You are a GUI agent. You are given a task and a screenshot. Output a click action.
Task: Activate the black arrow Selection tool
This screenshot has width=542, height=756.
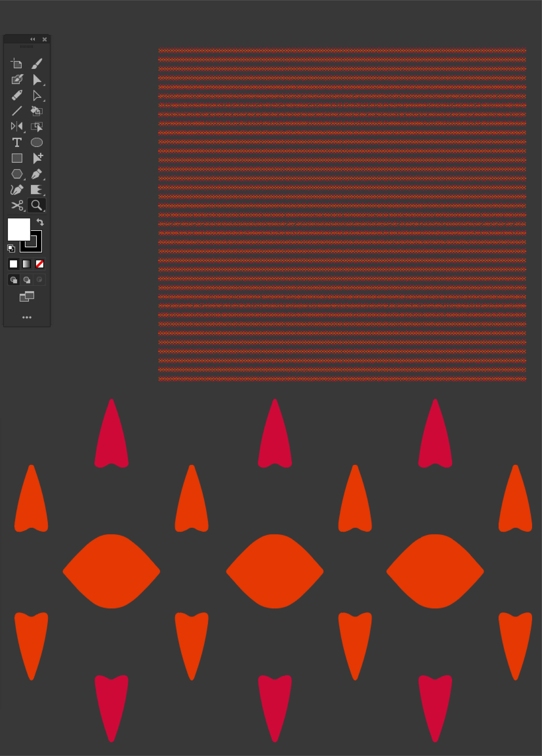click(36, 79)
